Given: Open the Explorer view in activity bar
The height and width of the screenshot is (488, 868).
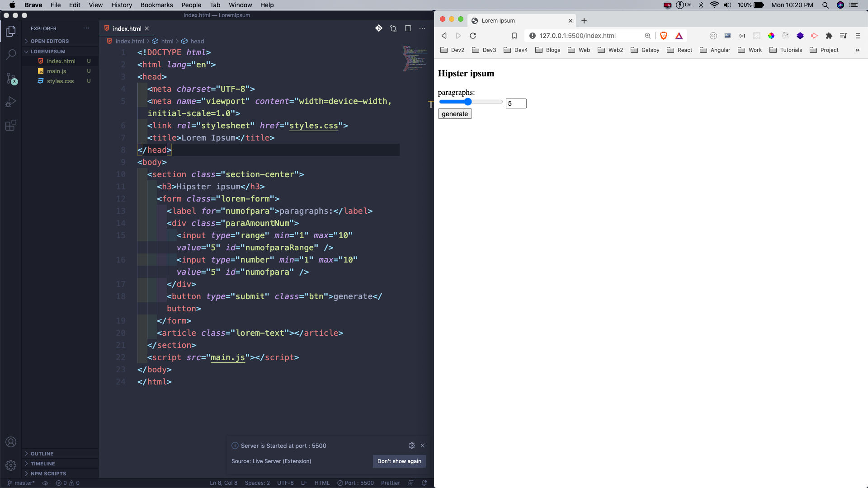Looking at the screenshot, I should click(x=11, y=31).
